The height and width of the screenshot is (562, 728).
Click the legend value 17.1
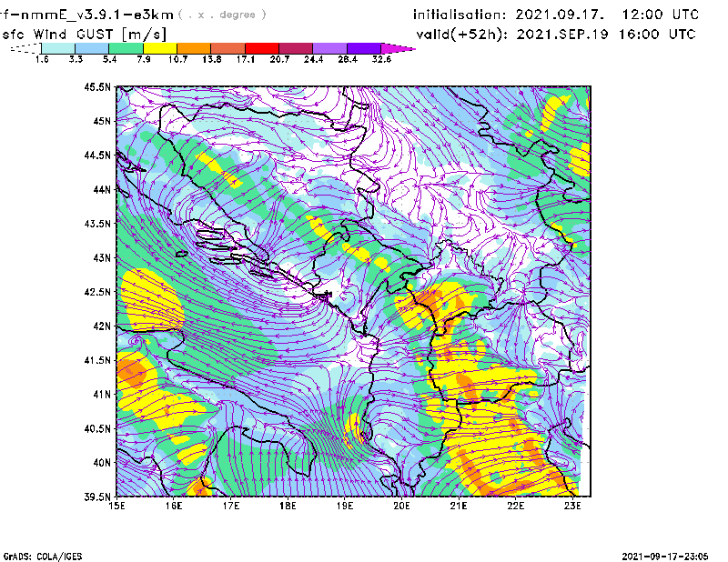246,59
